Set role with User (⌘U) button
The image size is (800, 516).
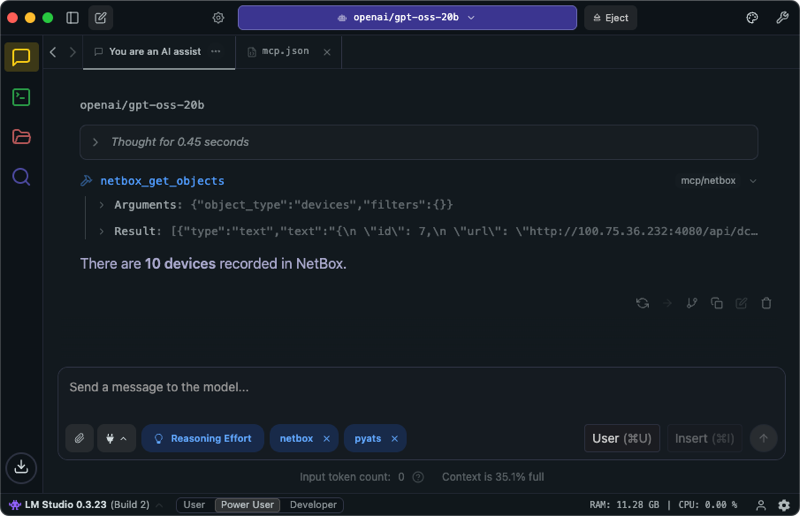point(621,438)
